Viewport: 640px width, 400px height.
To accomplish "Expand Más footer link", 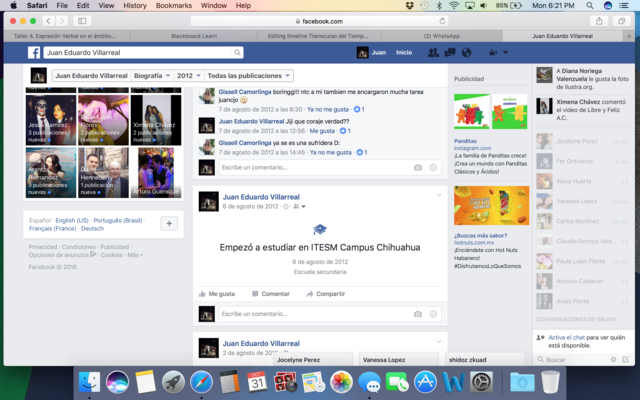I will click(x=135, y=255).
